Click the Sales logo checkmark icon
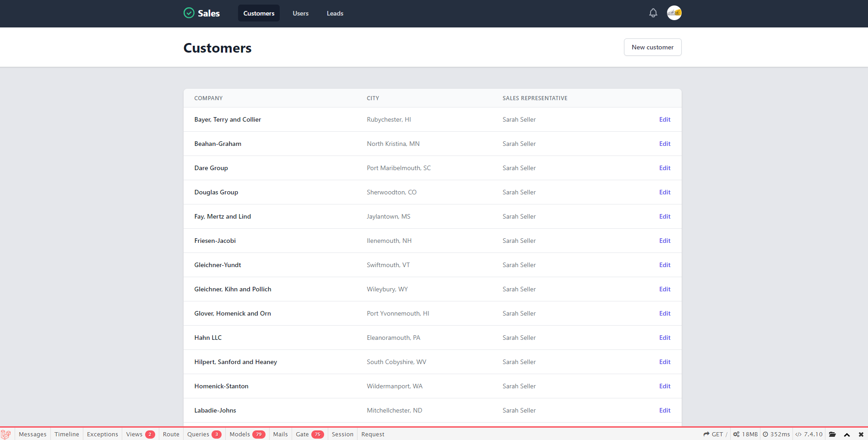Screen dimensions: 868x440 pyautogui.click(x=189, y=13)
